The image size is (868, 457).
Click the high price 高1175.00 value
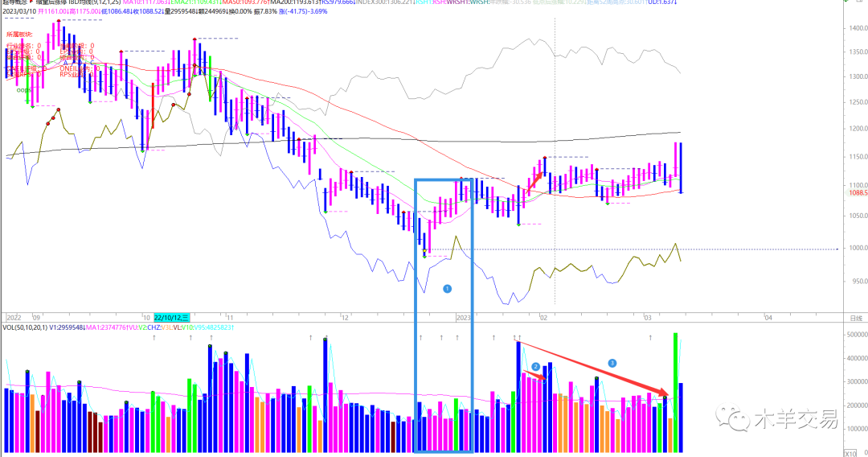pos(85,11)
